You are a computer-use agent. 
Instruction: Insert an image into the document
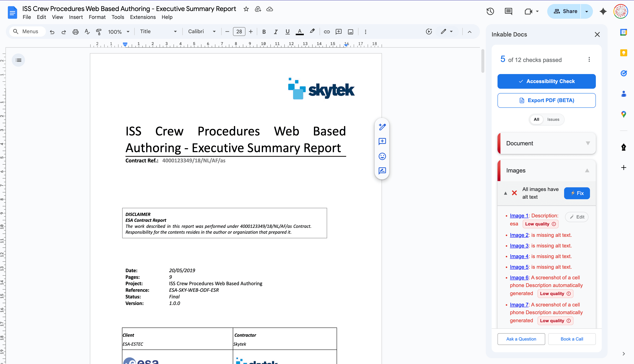point(350,32)
